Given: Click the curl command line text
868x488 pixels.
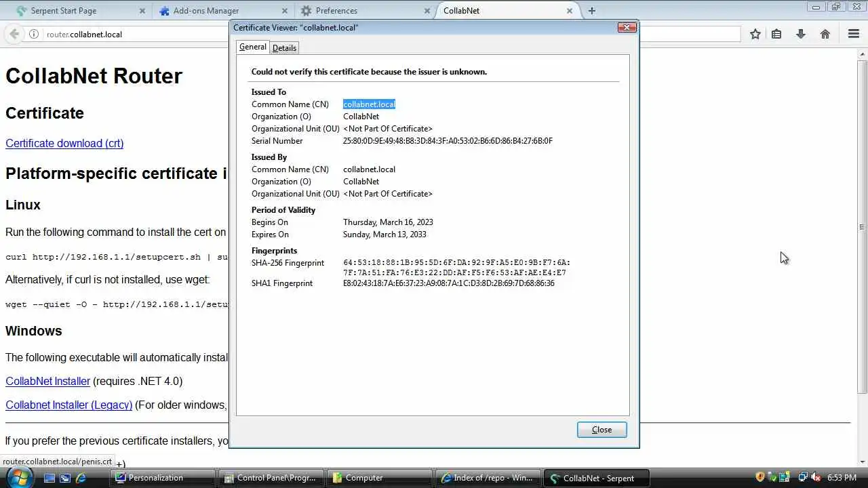Looking at the screenshot, I should [117, 257].
